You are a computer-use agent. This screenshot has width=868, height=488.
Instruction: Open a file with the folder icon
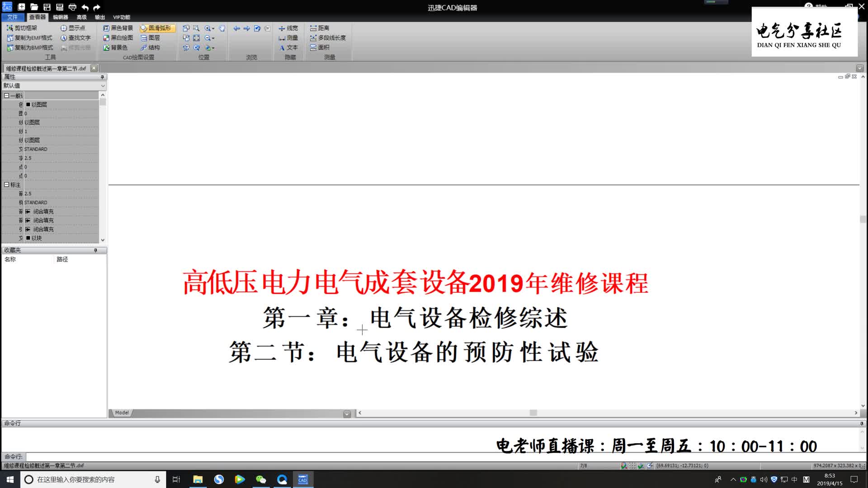tap(34, 7)
